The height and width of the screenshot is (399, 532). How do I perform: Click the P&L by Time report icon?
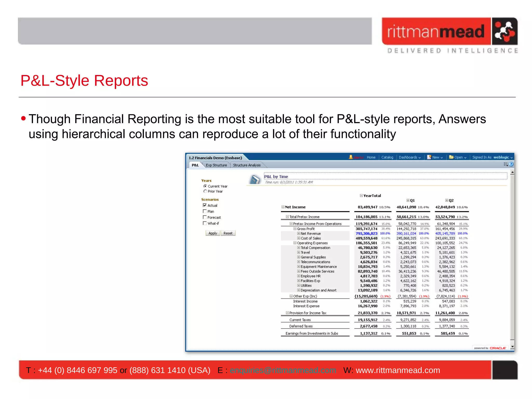[255, 179]
